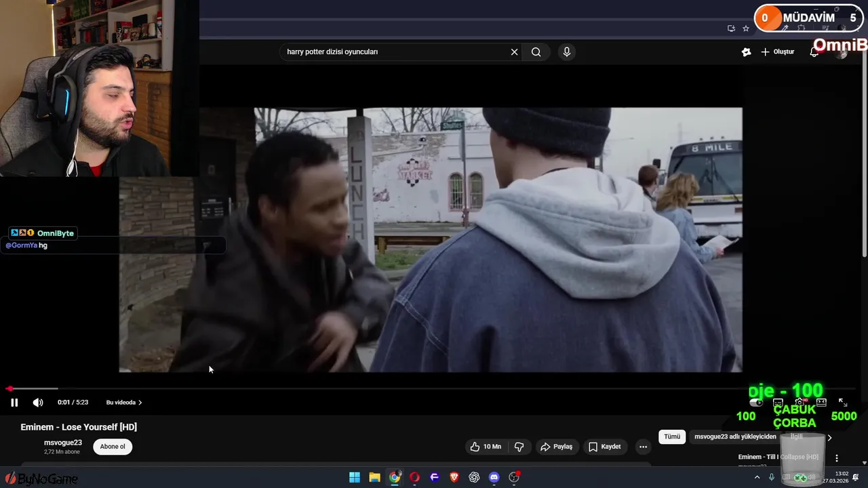Open the purple F app in taskbar
The width and height of the screenshot is (868, 488).
point(435,477)
